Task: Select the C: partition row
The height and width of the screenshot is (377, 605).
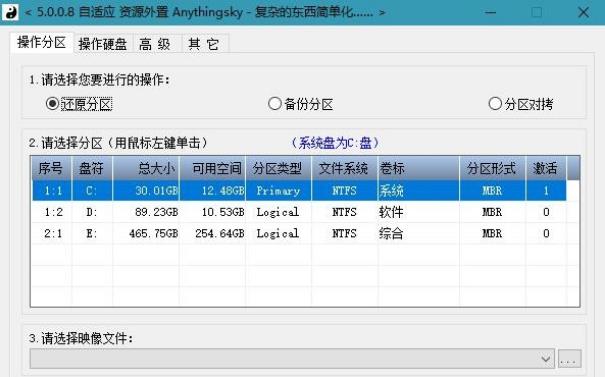Action: pyautogui.click(x=299, y=191)
